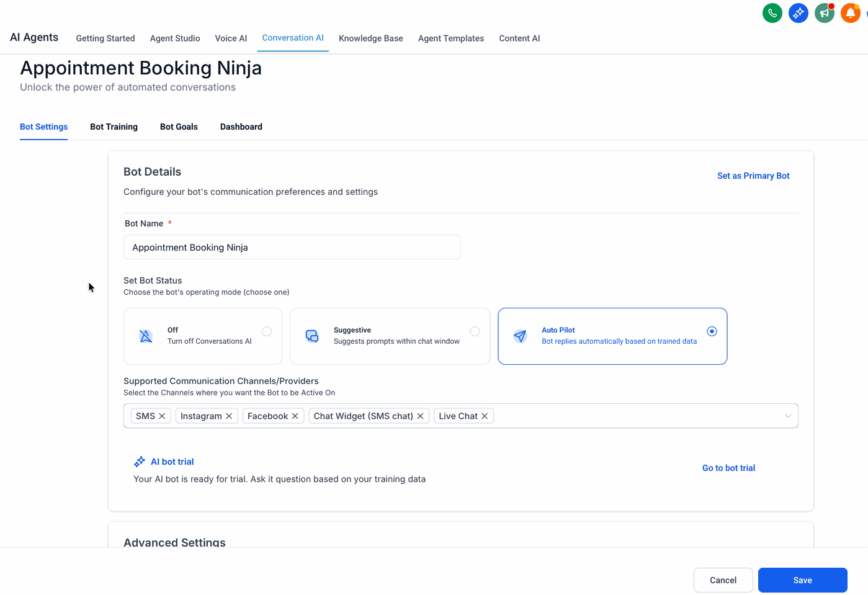The height and width of the screenshot is (595, 868).
Task: Open the Getting Started tab
Action: coord(105,38)
